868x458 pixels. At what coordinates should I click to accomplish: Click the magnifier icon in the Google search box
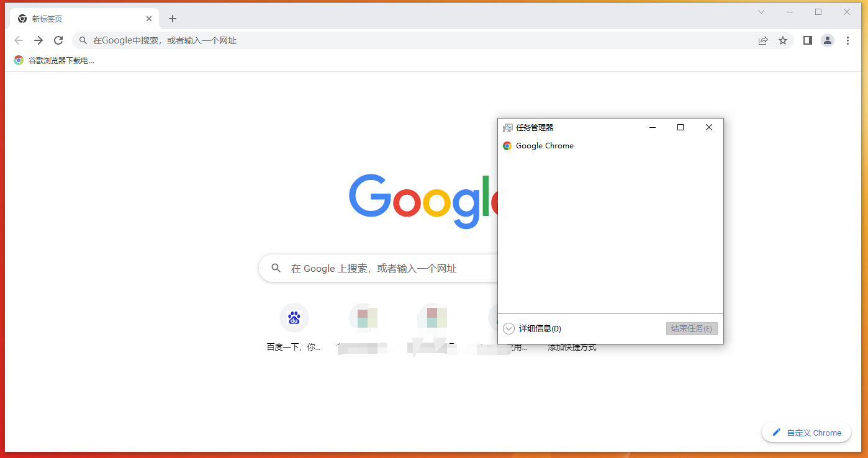(276, 268)
